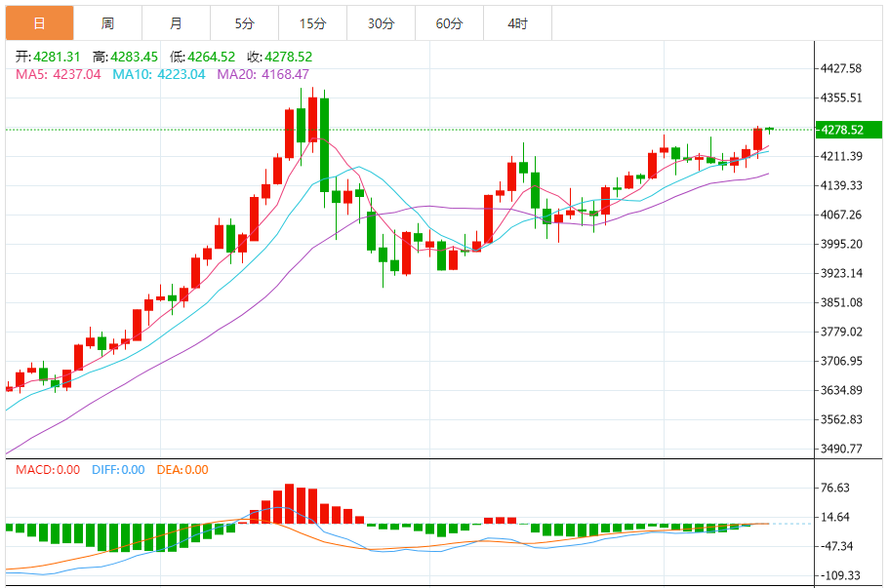Select the 周 weekly timeframe tab
889x588 pixels.
[x=107, y=23]
